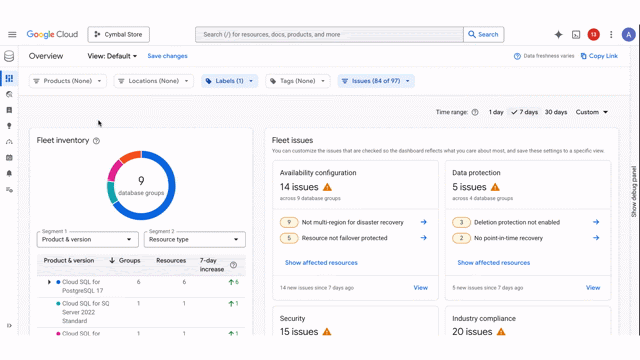Screen dimensions: 640x360
Task: Open the Labels (1) filter
Action: (x=229, y=81)
